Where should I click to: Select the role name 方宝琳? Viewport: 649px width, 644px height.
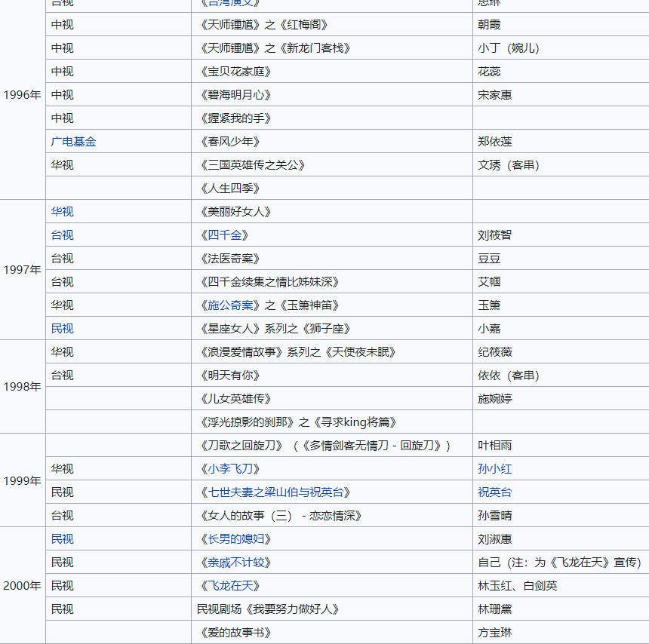pos(494,633)
